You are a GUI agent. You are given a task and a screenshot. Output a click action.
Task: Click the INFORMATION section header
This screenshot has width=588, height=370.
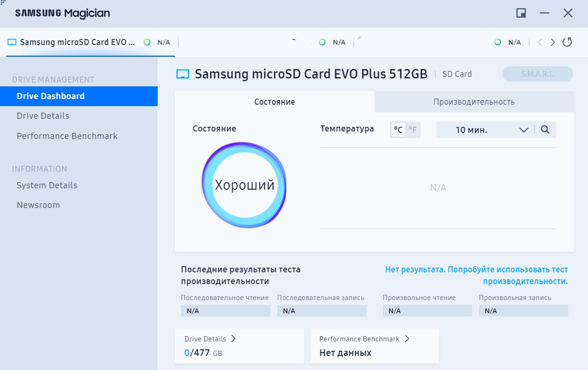[39, 169]
